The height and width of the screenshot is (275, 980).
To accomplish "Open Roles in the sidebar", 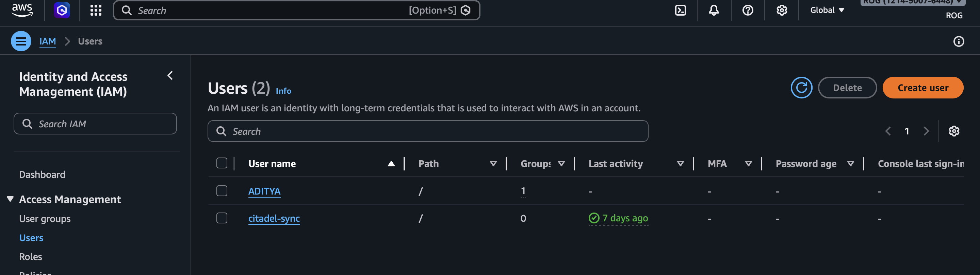I will pos(30,257).
